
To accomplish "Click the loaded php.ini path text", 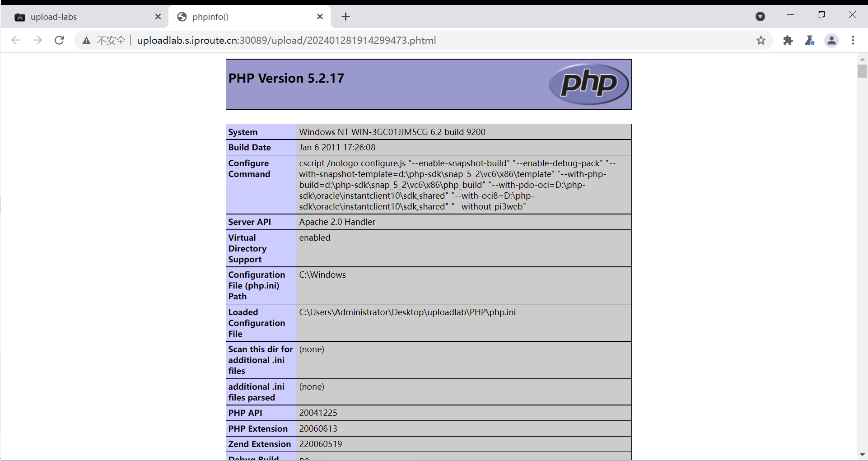I will point(407,312).
